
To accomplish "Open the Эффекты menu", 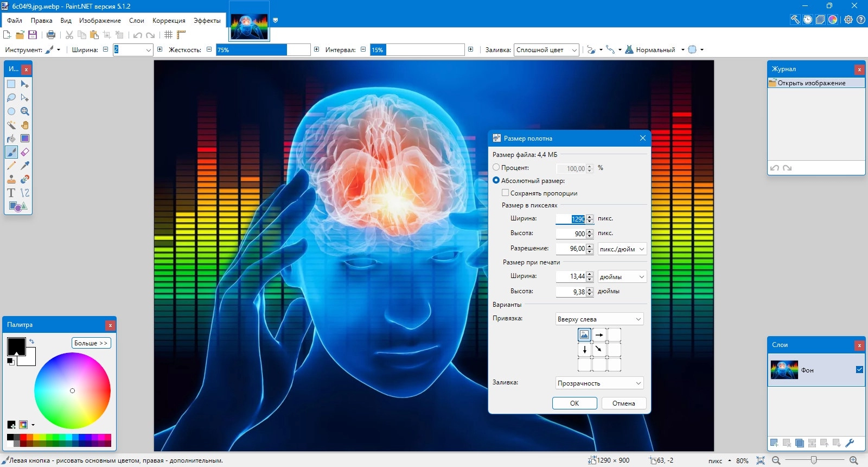I will coord(207,21).
